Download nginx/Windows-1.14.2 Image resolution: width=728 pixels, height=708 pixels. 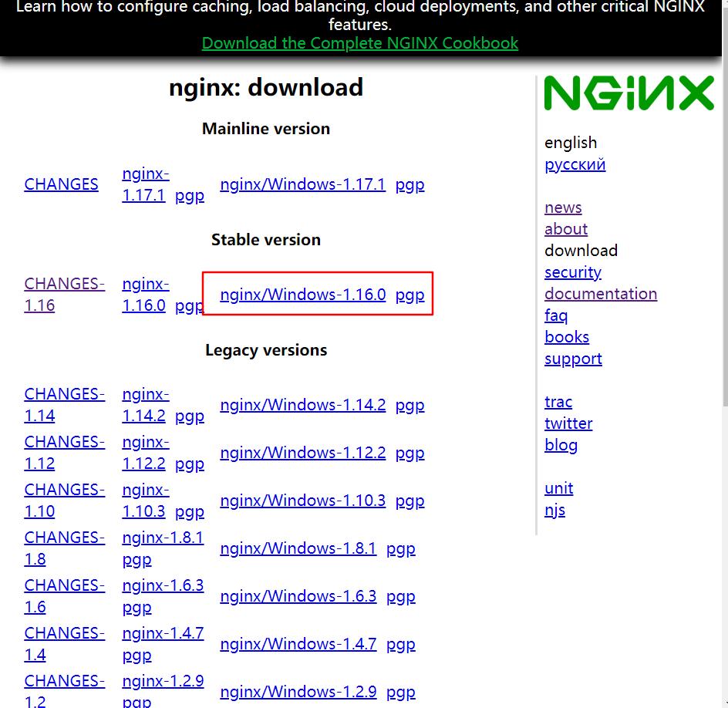(303, 405)
